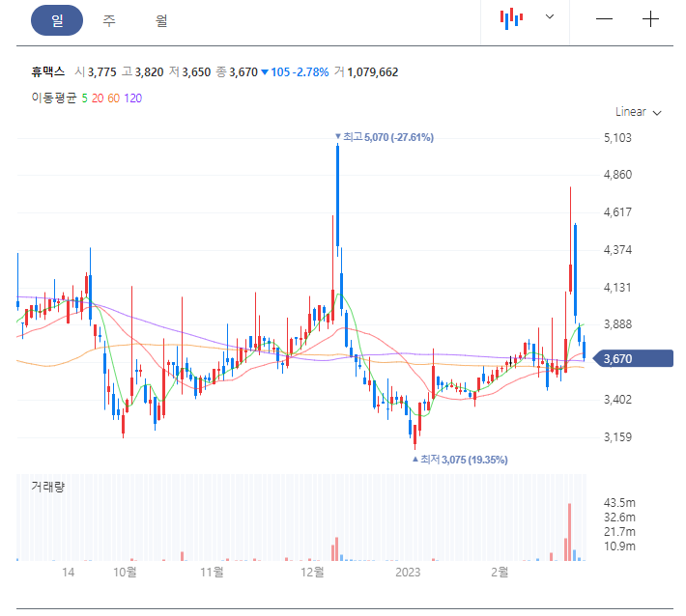Click the 11월 date axis label
Viewport: 686px width, 616px height.
tap(212, 572)
